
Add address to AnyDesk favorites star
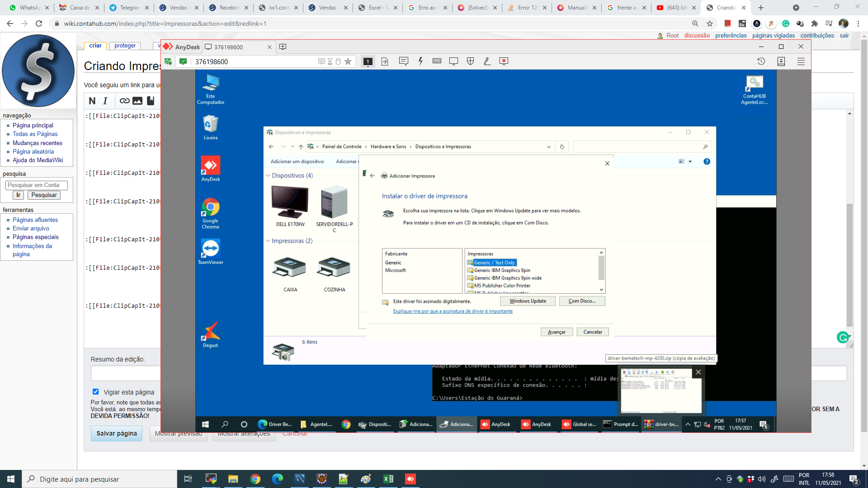[348, 61]
